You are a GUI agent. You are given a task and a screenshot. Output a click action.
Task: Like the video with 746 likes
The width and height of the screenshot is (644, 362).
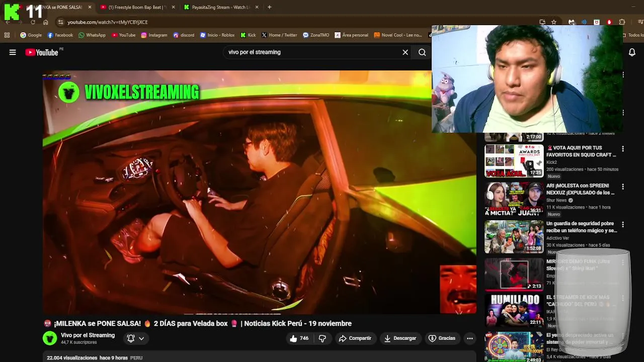(299, 338)
